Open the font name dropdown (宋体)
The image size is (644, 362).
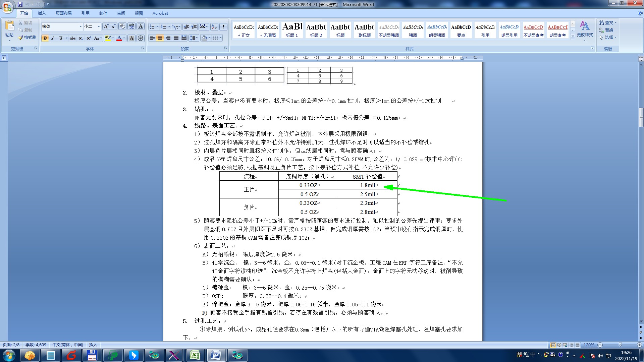click(80, 26)
